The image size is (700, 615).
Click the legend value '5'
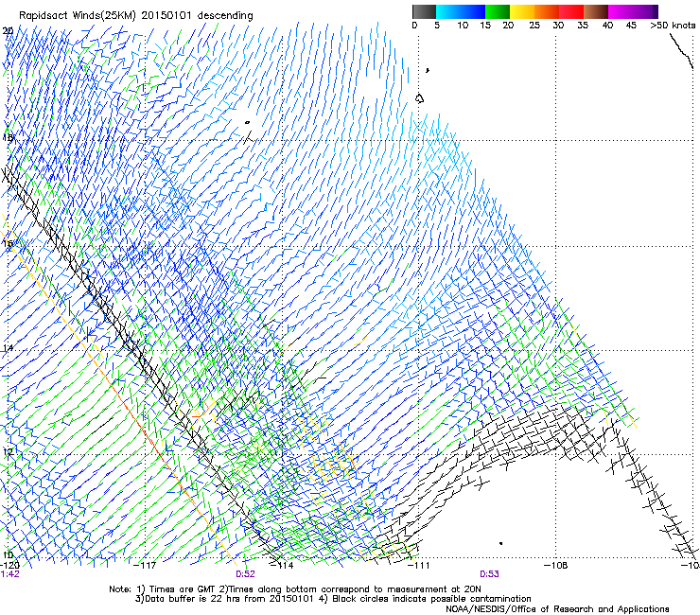(437, 26)
